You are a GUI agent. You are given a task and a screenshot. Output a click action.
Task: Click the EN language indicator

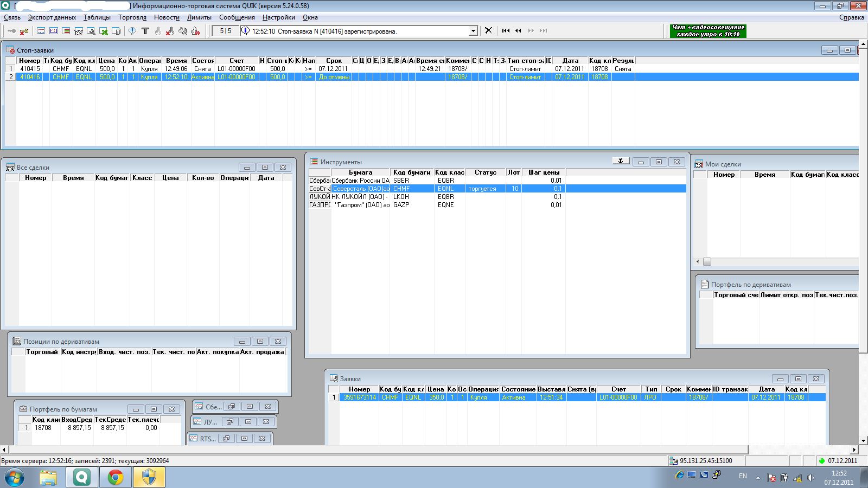[x=743, y=476]
